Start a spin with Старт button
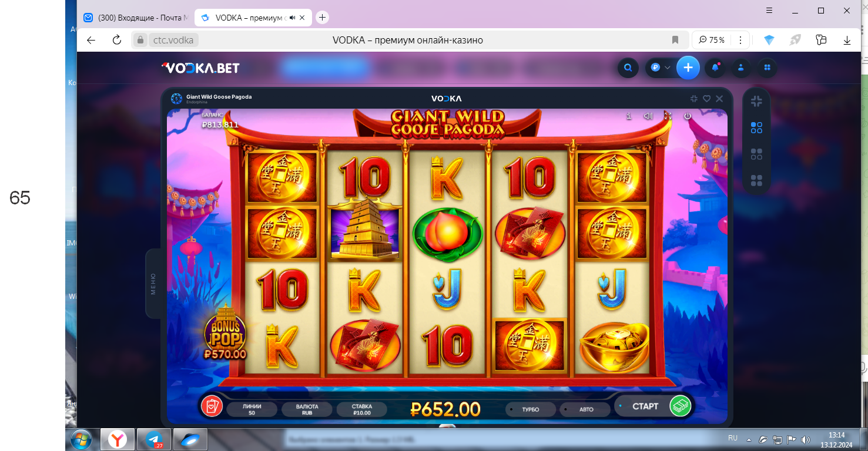The height and width of the screenshot is (451, 868). [654, 406]
